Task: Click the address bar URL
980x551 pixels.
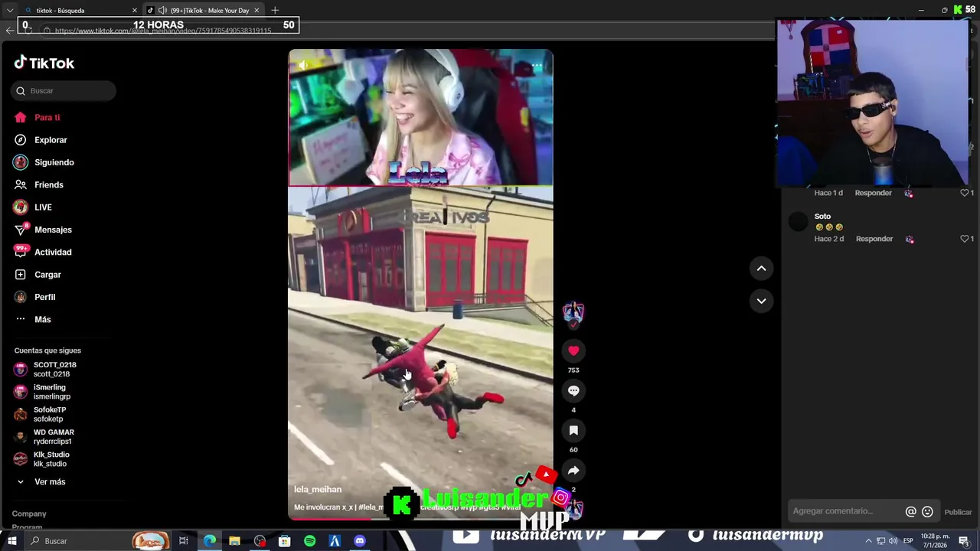Action: (x=163, y=31)
